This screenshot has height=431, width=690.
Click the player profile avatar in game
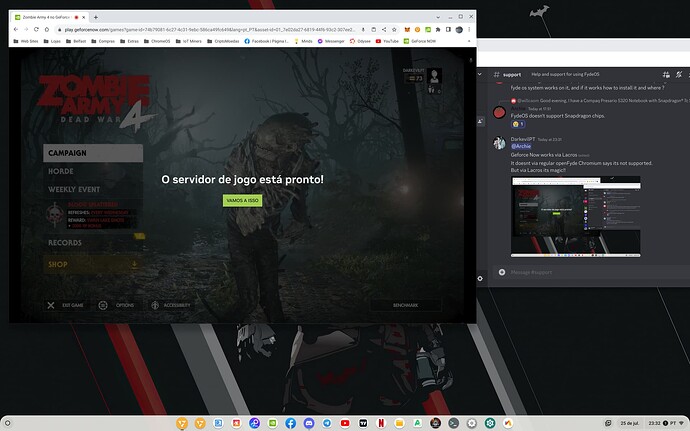coord(434,76)
